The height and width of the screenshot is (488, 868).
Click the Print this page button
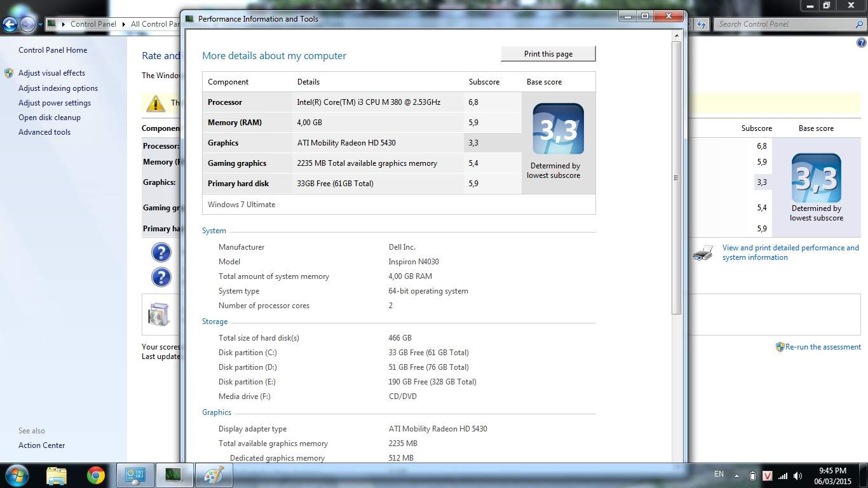(548, 54)
